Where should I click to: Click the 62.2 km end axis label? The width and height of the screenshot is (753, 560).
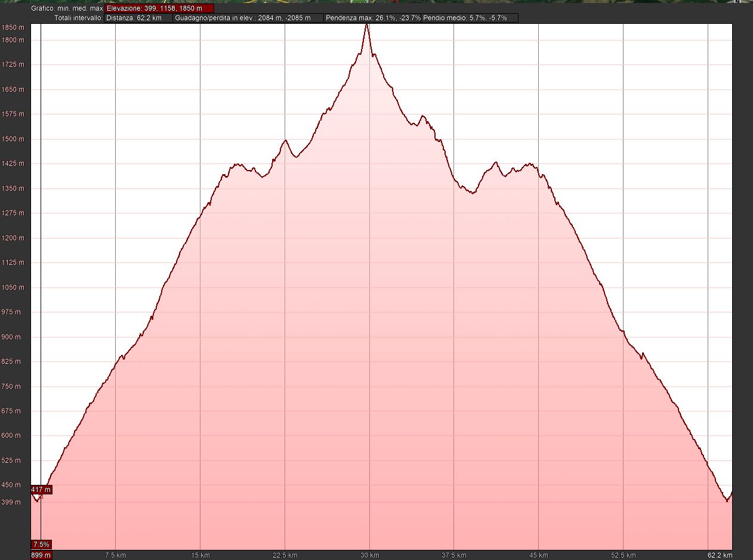pyautogui.click(x=719, y=555)
